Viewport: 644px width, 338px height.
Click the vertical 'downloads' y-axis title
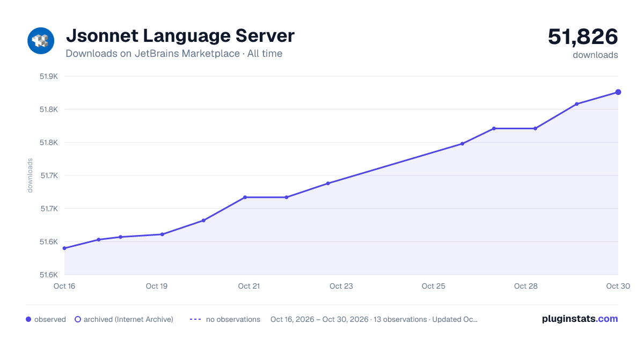tap(30, 175)
